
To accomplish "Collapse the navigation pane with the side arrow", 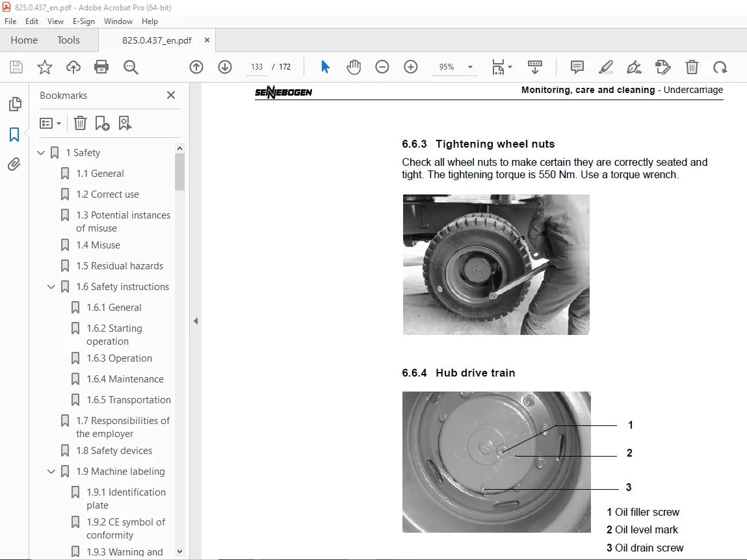I will (x=196, y=320).
